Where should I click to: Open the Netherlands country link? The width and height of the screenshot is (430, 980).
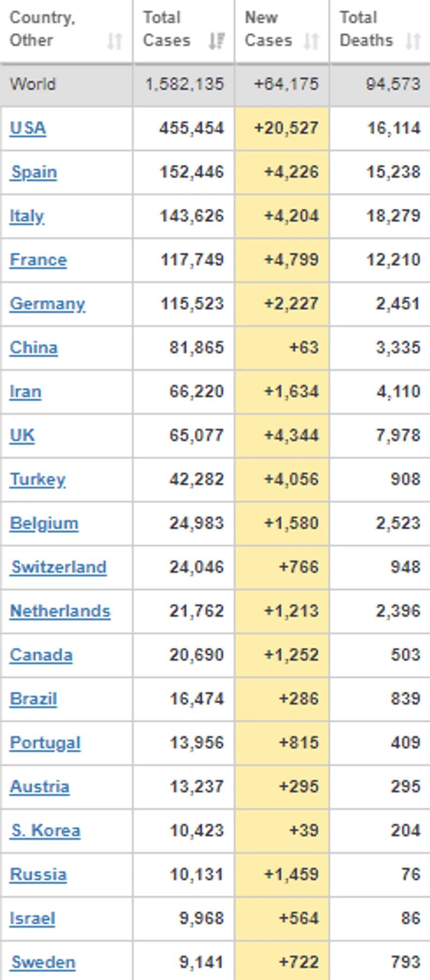[x=60, y=611]
